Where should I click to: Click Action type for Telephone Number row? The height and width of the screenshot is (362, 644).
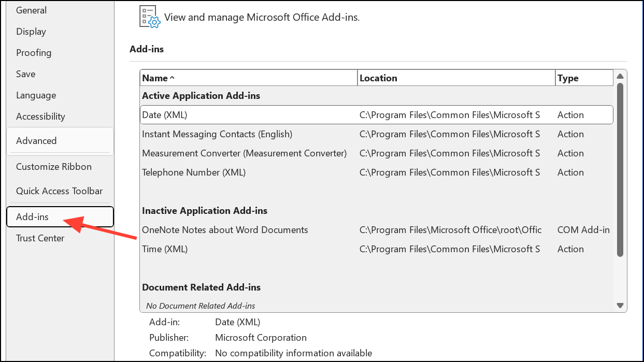[570, 172]
